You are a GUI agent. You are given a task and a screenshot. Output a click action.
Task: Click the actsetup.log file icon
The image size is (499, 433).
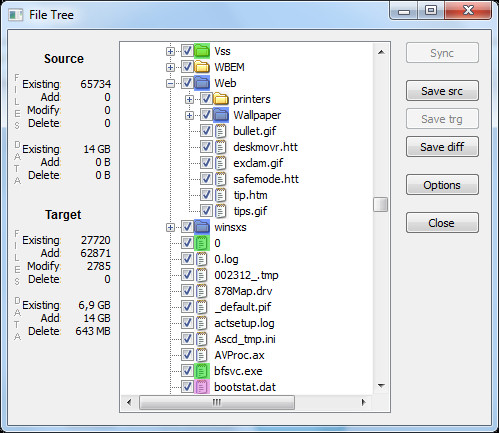pos(201,323)
